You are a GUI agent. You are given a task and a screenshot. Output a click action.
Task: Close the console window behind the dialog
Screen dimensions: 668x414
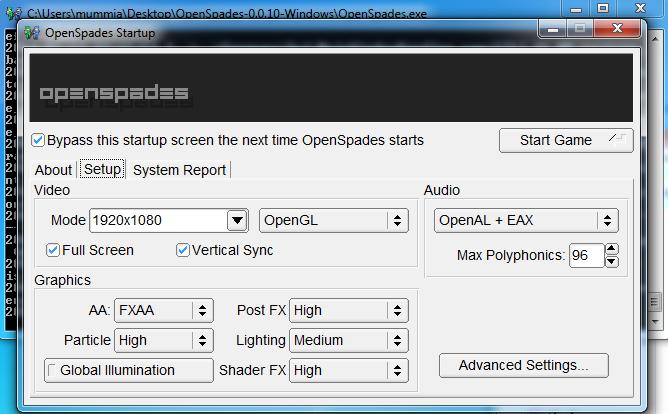pyautogui.click(x=640, y=8)
